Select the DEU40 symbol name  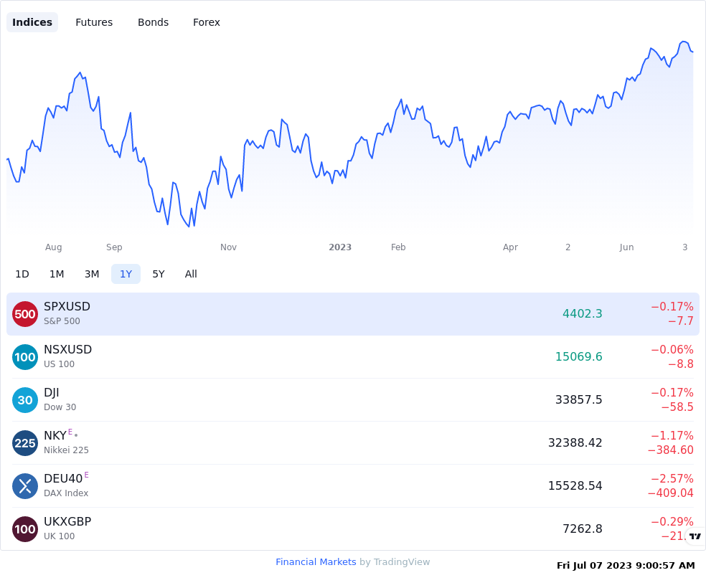[x=63, y=479]
